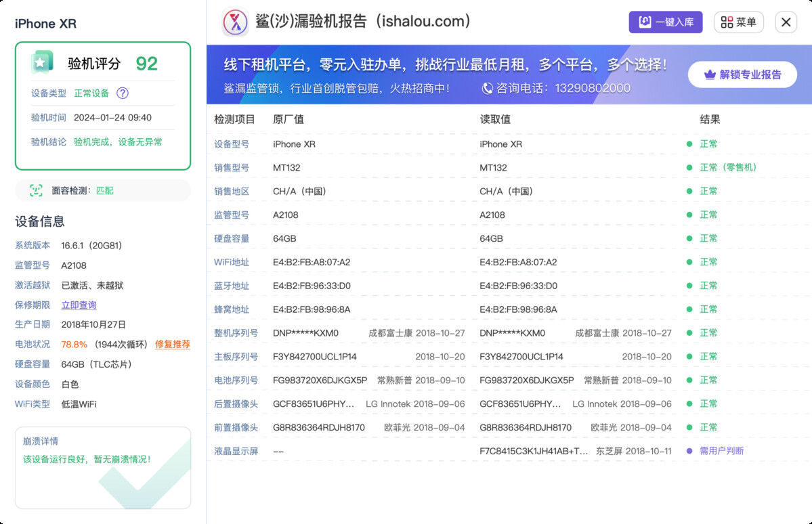Click the 正常（零售机）result text
Image resolution: width=812 pixels, height=524 pixels.
(x=728, y=168)
